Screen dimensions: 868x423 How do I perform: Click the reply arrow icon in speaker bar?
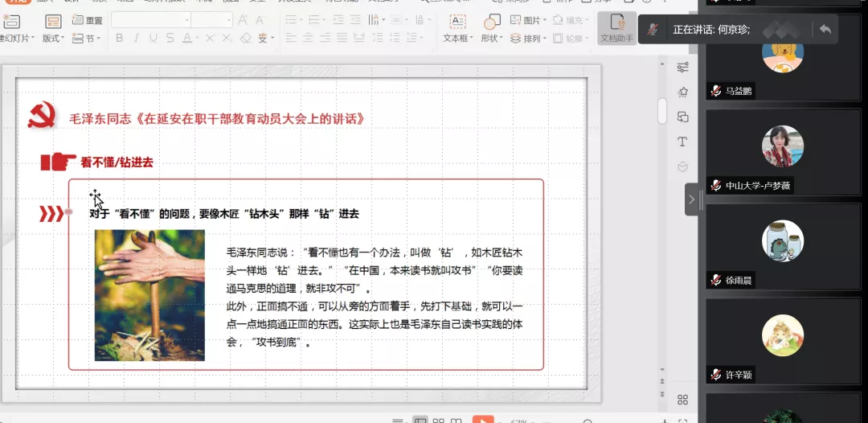825,29
